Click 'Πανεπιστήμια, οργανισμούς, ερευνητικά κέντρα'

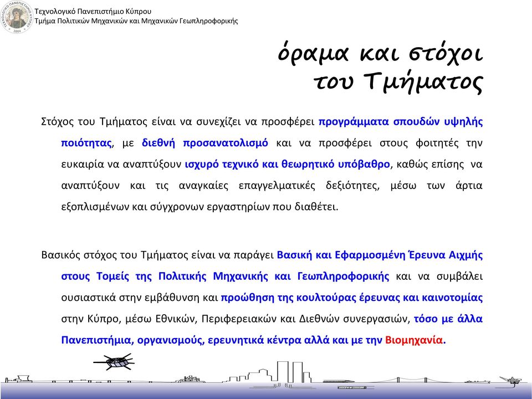pyautogui.click(x=181, y=340)
